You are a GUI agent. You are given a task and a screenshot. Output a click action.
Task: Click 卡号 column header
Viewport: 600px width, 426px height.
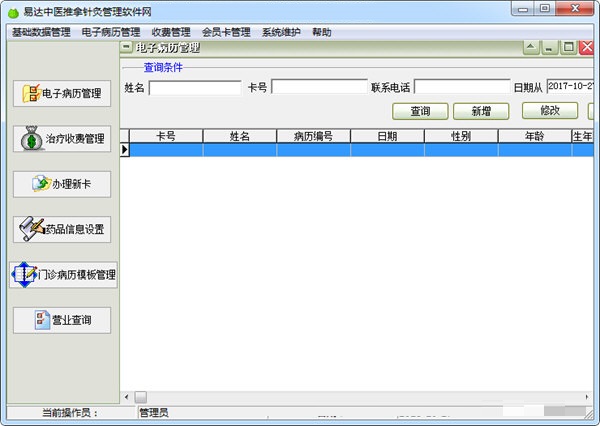[x=166, y=136]
